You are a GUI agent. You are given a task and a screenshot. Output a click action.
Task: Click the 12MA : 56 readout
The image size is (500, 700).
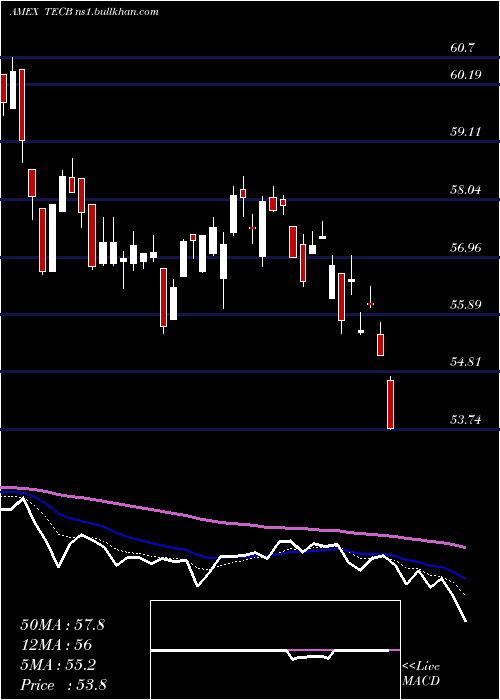(x=56, y=645)
